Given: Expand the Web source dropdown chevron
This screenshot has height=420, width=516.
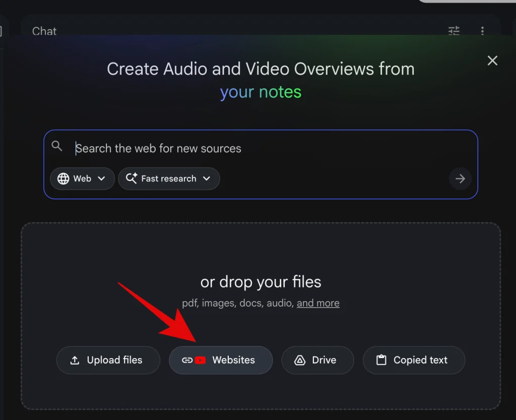Looking at the screenshot, I should click(x=101, y=179).
